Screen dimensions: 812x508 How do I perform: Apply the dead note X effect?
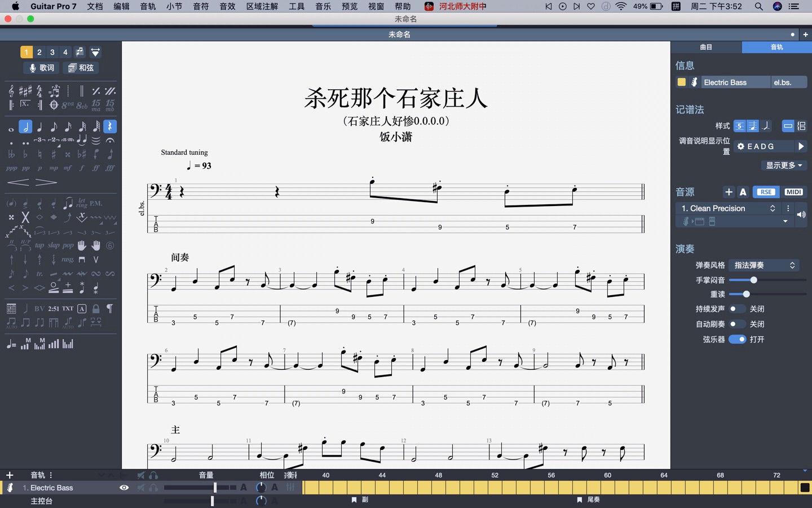click(25, 217)
